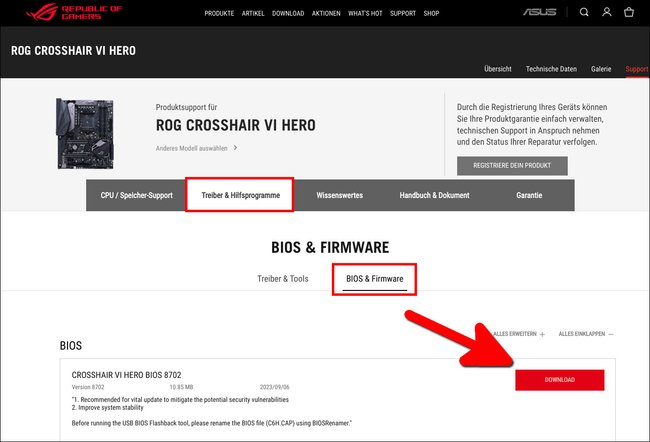The height and width of the screenshot is (442, 650).
Task: Download CROSSHAIR VI HERO BIOS 8702
Action: point(560,380)
